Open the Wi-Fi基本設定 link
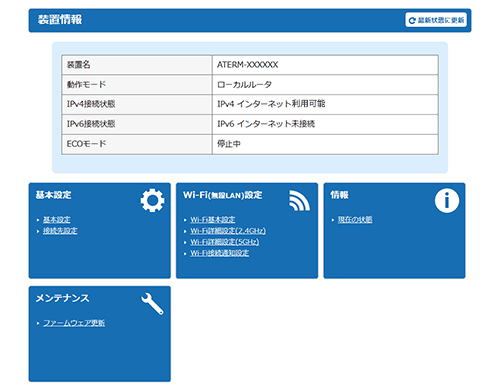 click(213, 220)
